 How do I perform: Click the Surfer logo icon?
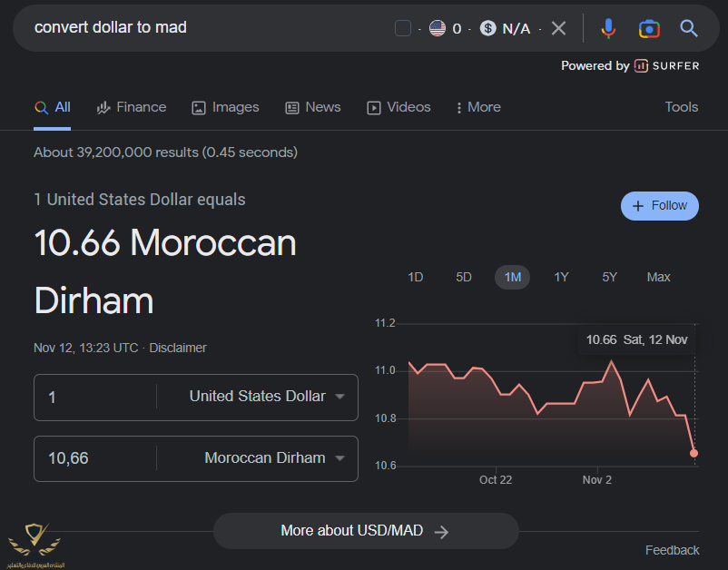[x=642, y=65]
